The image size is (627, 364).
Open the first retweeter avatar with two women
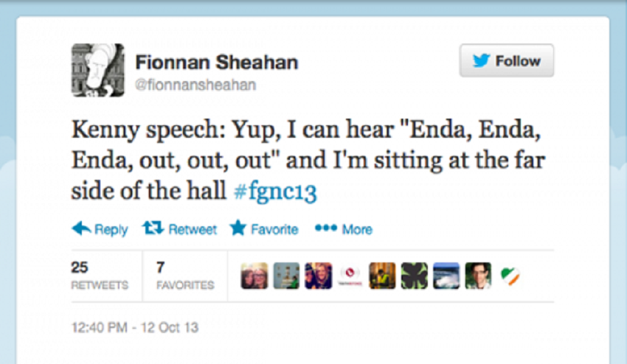(254, 276)
